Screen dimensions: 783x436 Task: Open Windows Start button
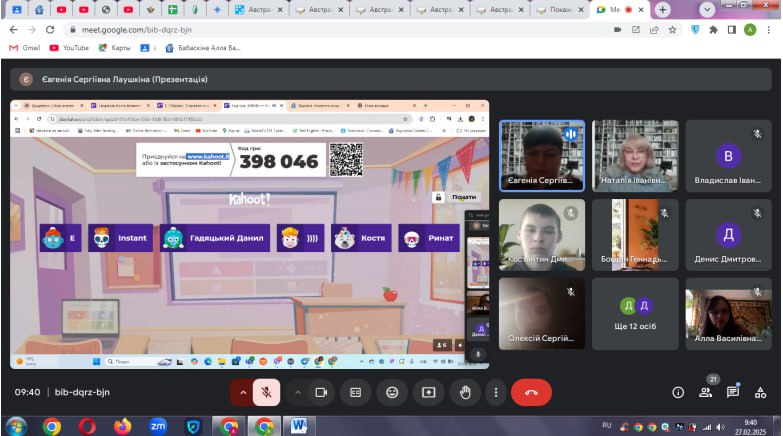click(x=16, y=427)
